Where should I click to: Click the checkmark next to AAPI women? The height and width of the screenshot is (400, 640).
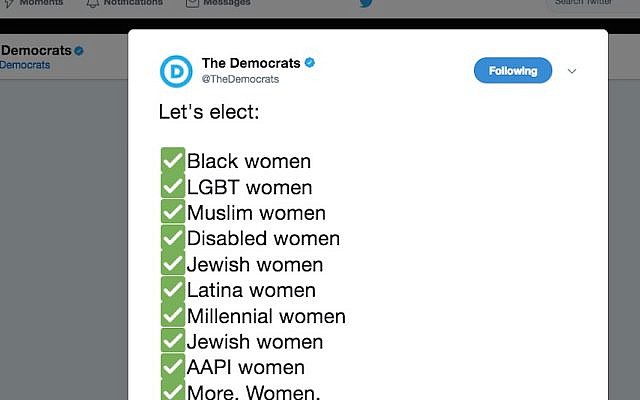click(173, 366)
